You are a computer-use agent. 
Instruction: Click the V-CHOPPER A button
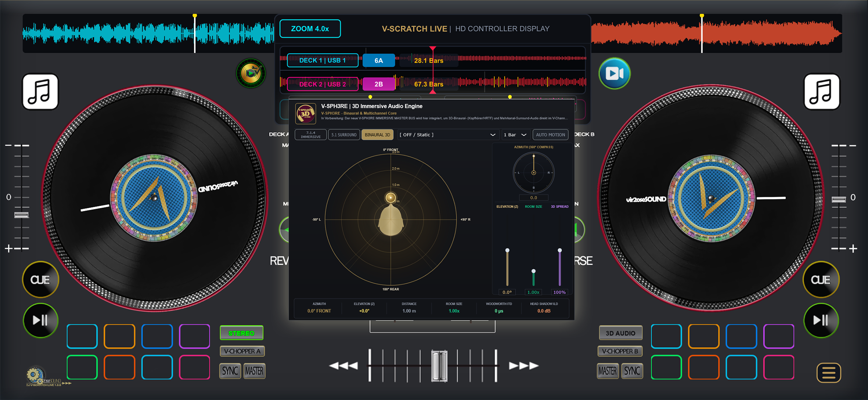242,351
